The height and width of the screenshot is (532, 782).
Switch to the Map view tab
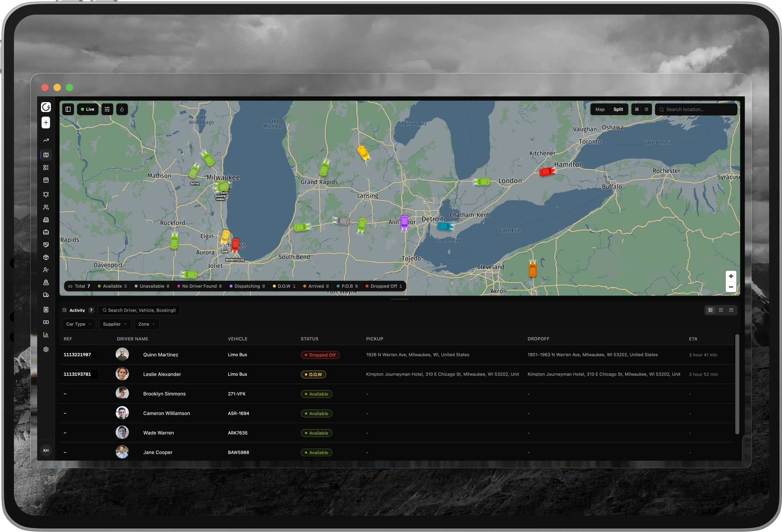[x=600, y=109]
